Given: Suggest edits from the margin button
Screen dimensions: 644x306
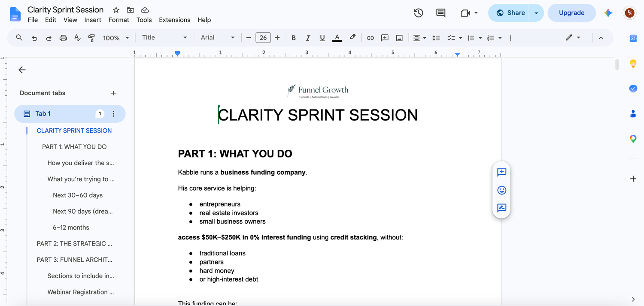Looking at the screenshot, I should (501, 208).
